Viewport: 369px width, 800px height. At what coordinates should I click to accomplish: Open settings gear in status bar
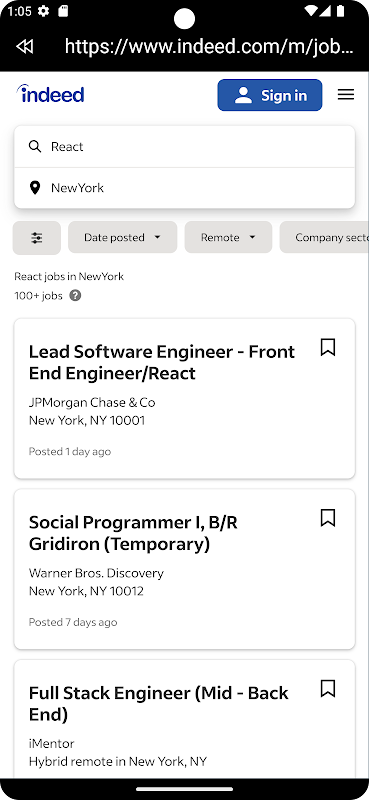[x=43, y=12]
